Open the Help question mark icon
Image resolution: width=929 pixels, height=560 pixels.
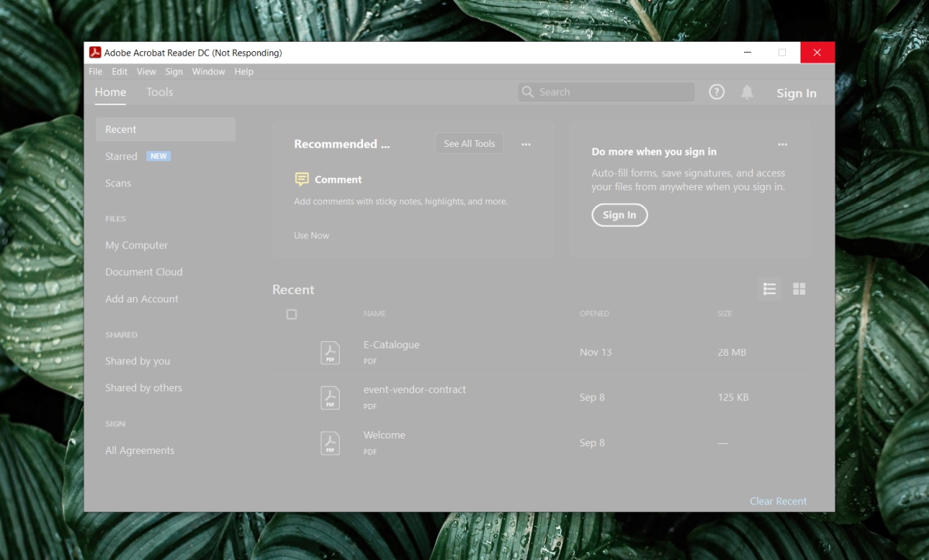click(x=717, y=92)
